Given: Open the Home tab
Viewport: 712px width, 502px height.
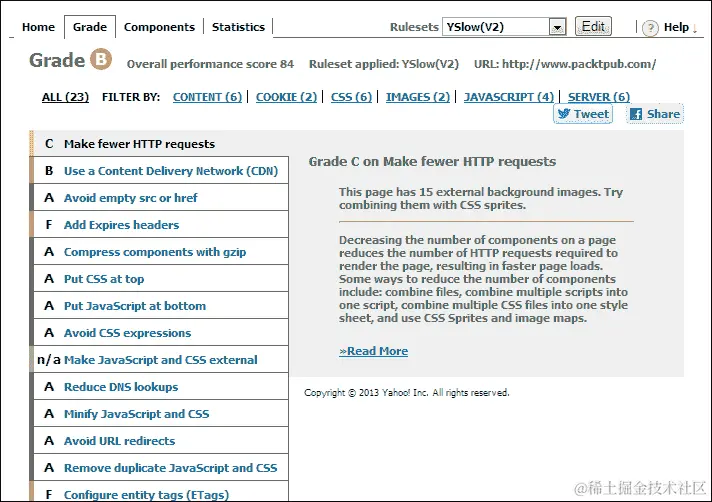Looking at the screenshot, I should pos(38,27).
